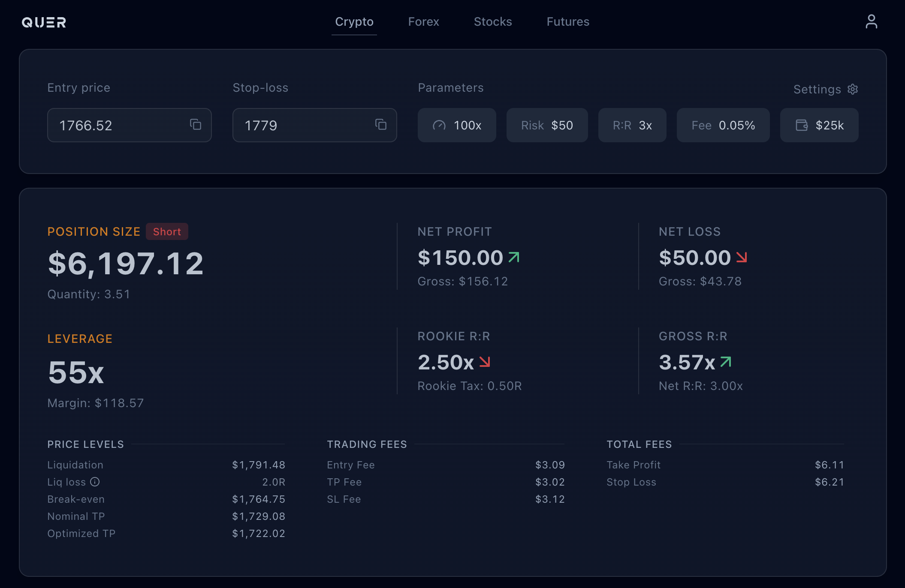
Task: Click Gross R:R 3.57x value
Action: (687, 362)
